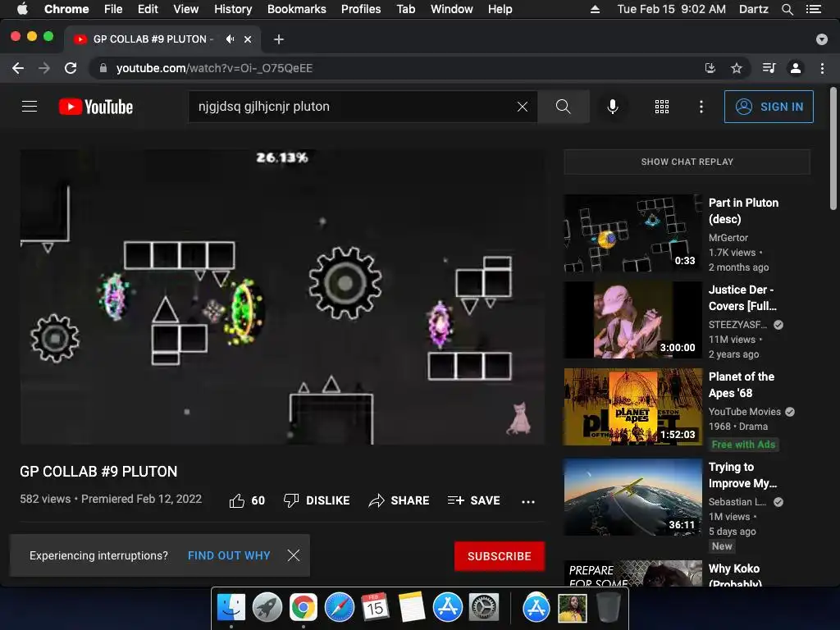The image size is (840, 630).
Task: Click the YouTube logo
Action: point(96,107)
